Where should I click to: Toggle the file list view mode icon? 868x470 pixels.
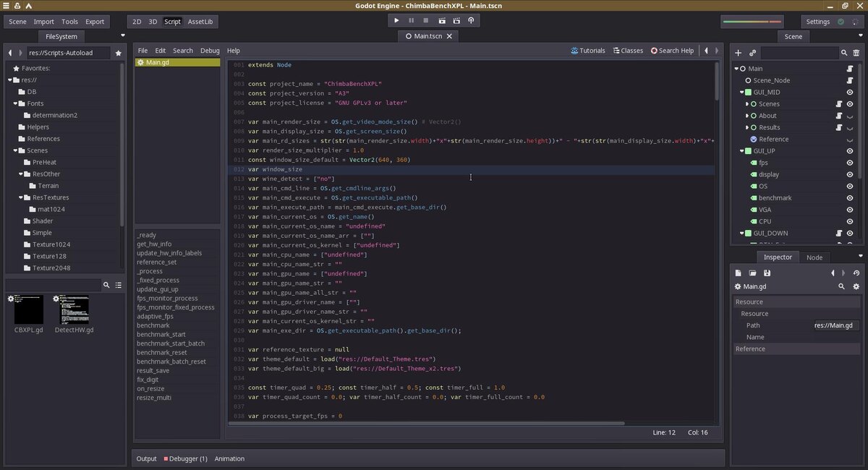[x=119, y=286]
